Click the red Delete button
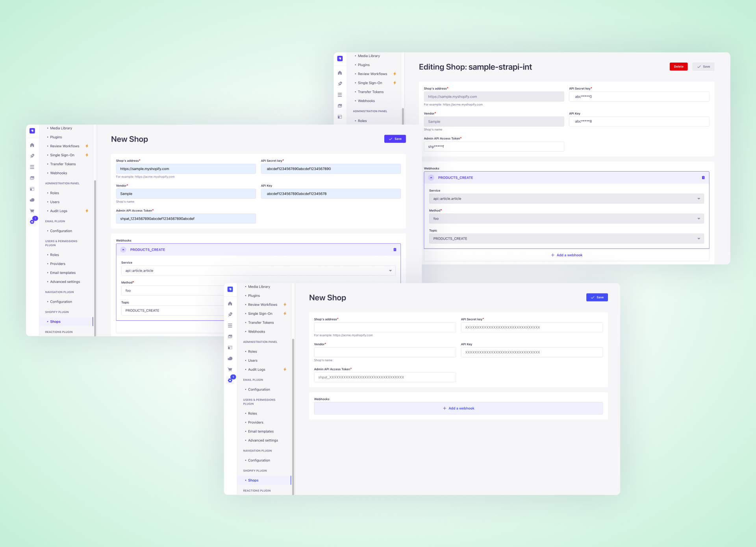The height and width of the screenshot is (547, 756). click(678, 67)
